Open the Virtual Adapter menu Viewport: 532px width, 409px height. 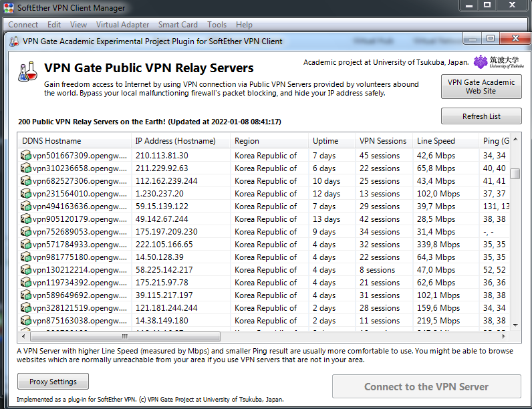122,25
